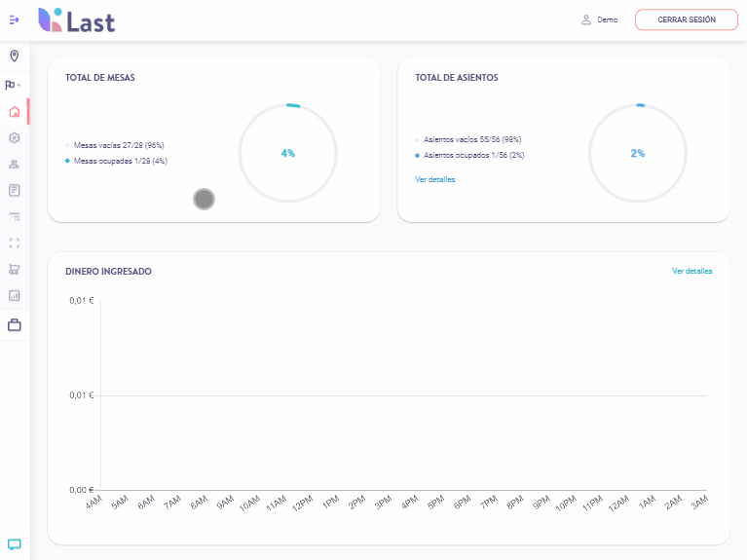Click Ver detalles under Total de Asientos
Image resolution: width=747 pixels, height=560 pixels.
(x=434, y=179)
